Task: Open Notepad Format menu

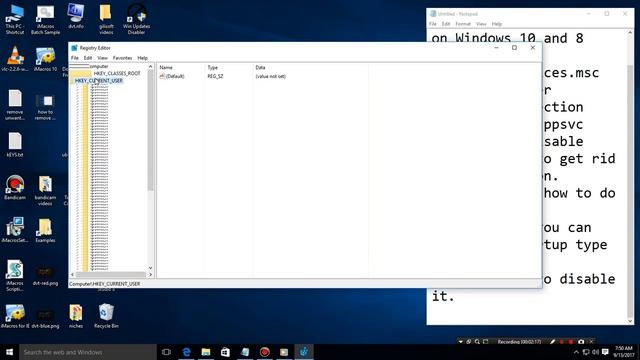Action: click(x=463, y=24)
